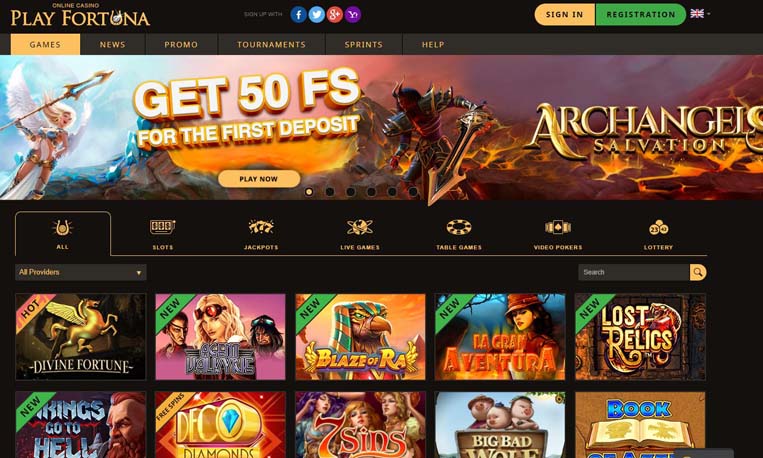Open the Slots category icon
The width and height of the screenshot is (763, 458).
(x=163, y=227)
